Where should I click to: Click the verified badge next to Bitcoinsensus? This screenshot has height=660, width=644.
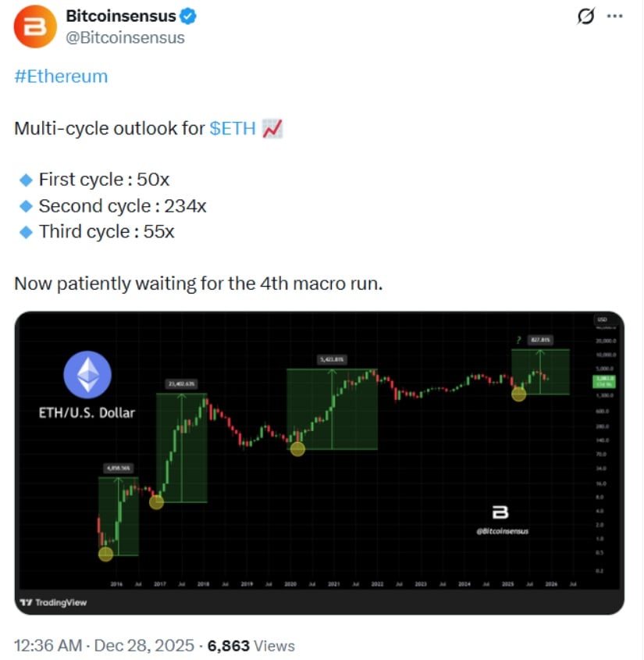pyautogui.click(x=187, y=15)
